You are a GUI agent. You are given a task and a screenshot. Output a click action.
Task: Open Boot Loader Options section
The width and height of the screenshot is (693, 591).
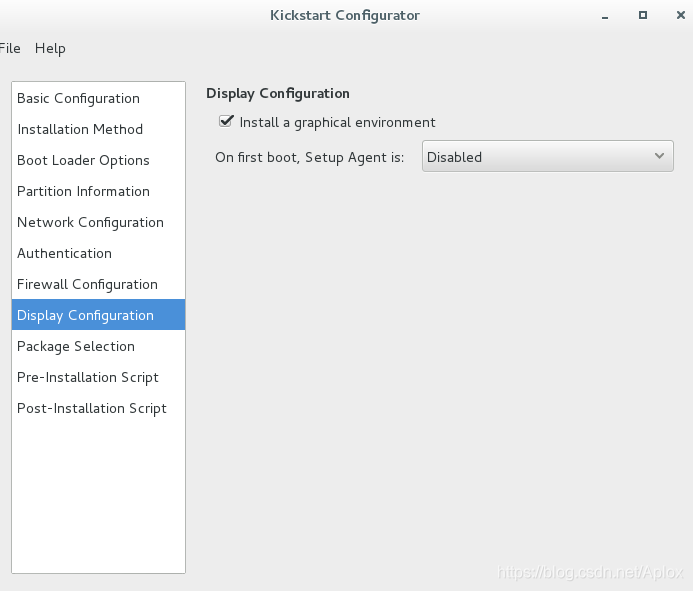click(98, 160)
